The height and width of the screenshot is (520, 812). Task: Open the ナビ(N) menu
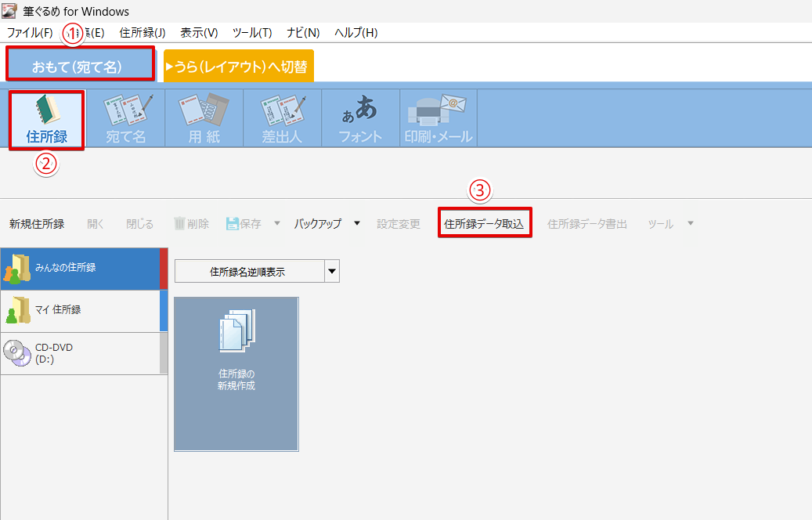pos(303,33)
